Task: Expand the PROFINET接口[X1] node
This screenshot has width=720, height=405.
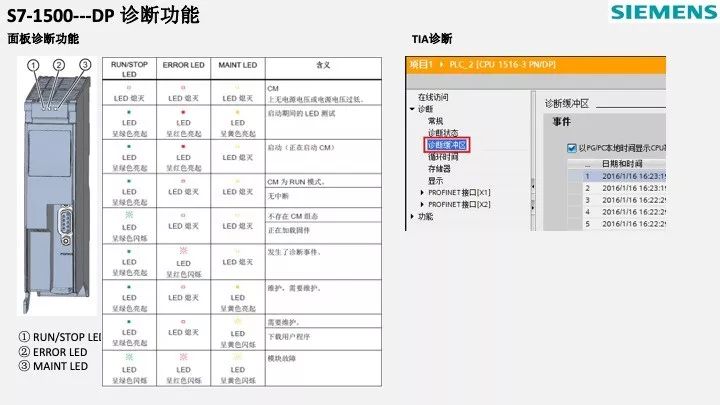Action: [422, 192]
